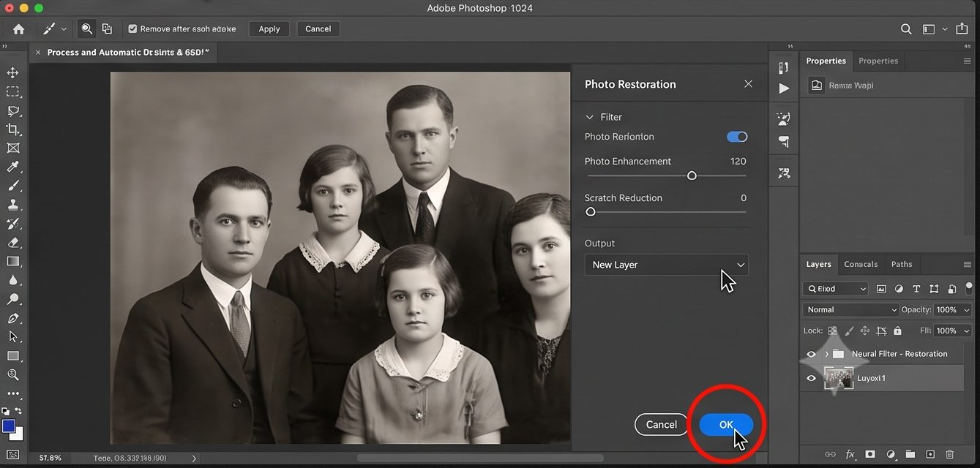Select the Eyedropper tool
Image resolution: width=980 pixels, height=468 pixels.
tap(13, 167)
